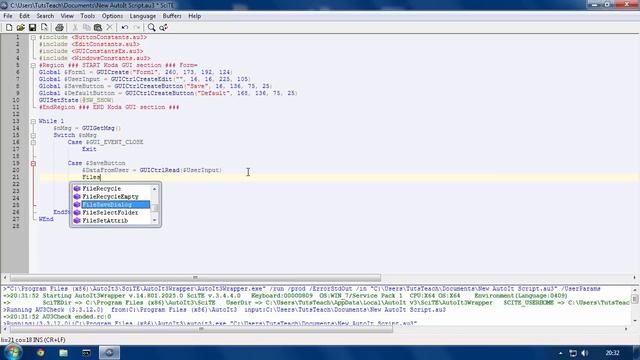Open the Buffers menu
This screenshot has height=360, width=640.
pos(172,16)
